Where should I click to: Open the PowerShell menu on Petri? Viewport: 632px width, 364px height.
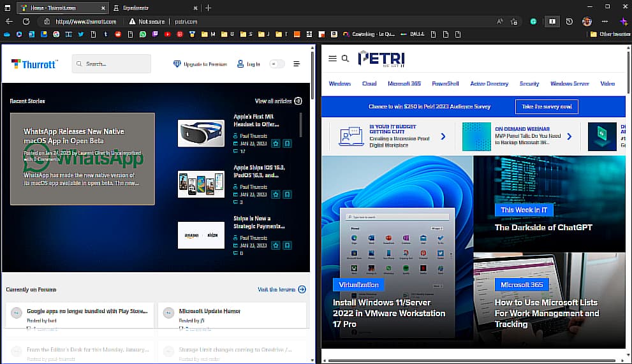coord(445,84)
